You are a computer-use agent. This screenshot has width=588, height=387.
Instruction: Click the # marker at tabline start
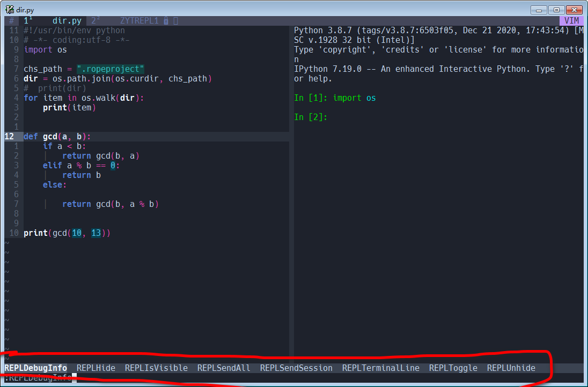click(x=12, y=21)
